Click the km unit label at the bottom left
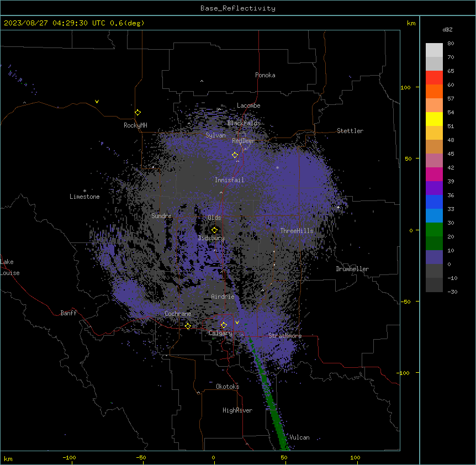 point(8,458)
